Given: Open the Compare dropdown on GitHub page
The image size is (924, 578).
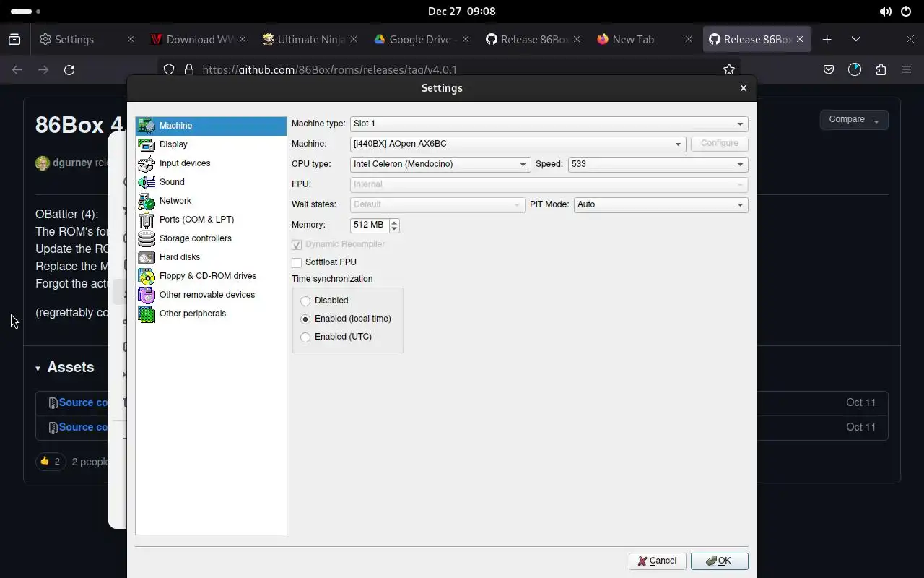Looking at the screenshot, I should point(853,120).
